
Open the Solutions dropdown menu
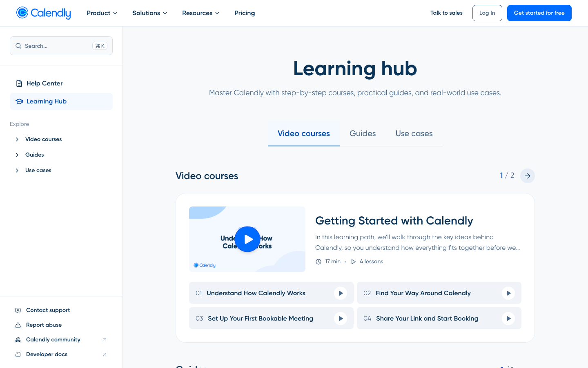pyautogui.click(x=150, y=13)
